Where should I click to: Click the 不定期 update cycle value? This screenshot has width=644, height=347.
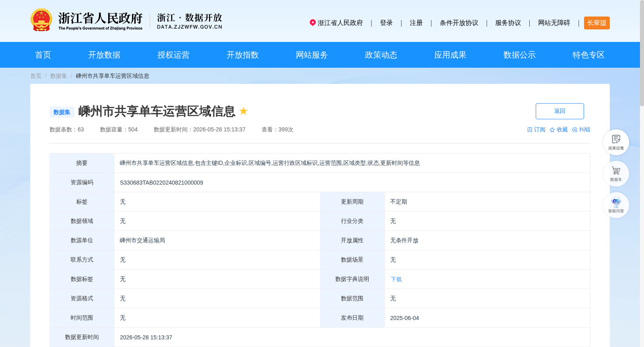[x=398, y=202]
